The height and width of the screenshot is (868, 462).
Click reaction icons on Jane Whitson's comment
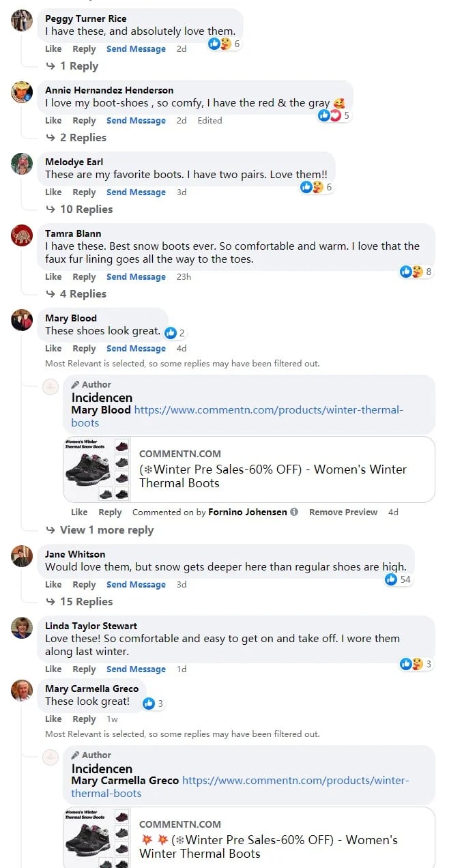pyautogui.click(x=391, y=579)
